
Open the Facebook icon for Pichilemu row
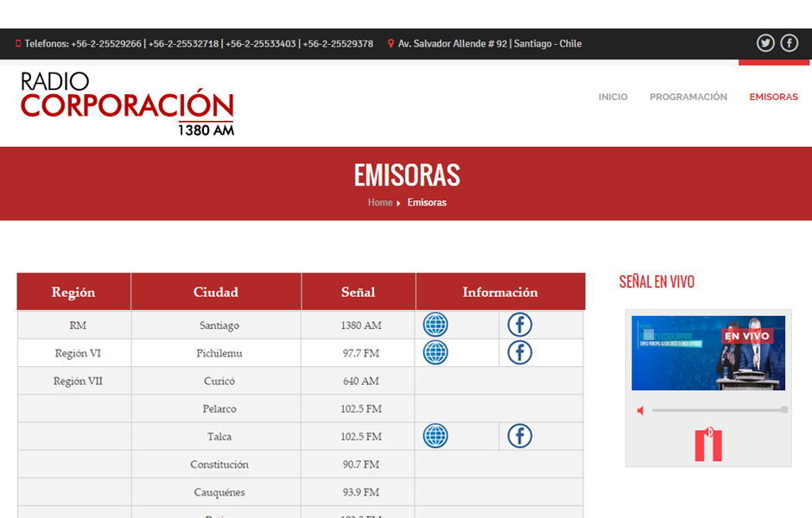click(519, 353)
